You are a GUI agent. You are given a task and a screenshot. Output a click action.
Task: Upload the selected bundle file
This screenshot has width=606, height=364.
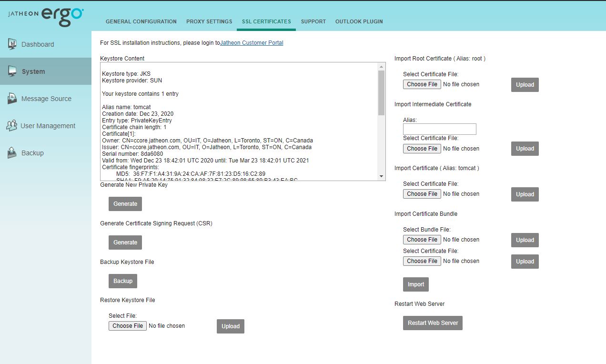click(x=525, y=240)
